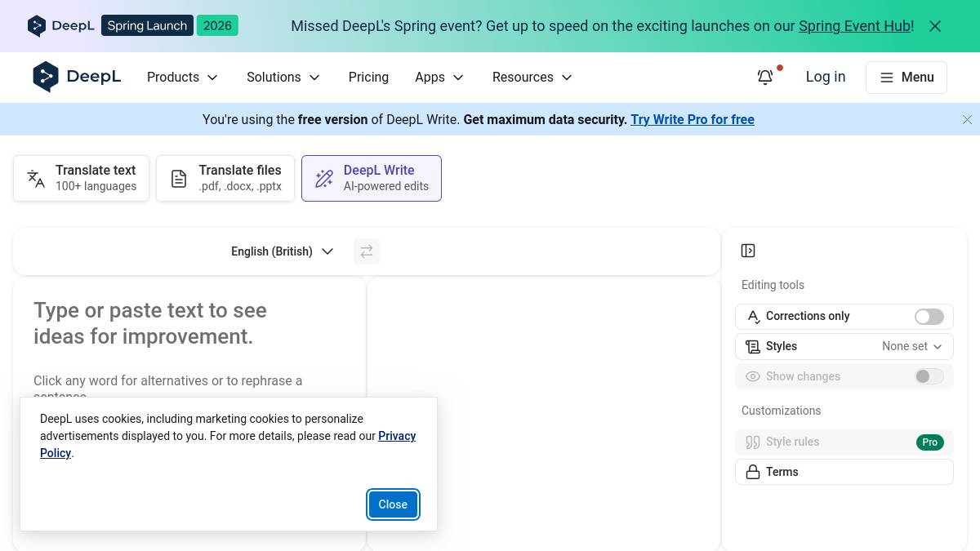The image size is (980, 551).
Task: Close the cookies notice dialog
Action: pos(393,504)
